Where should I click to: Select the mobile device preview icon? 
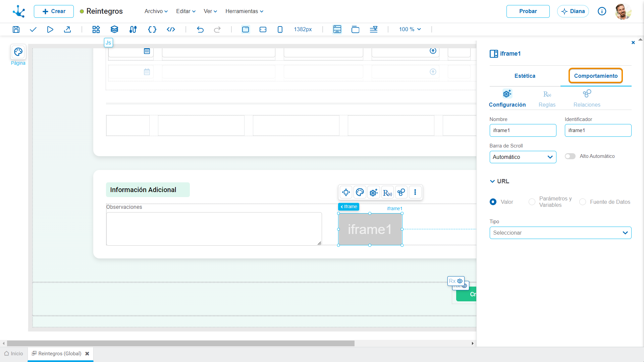click(x=280, y=29)
